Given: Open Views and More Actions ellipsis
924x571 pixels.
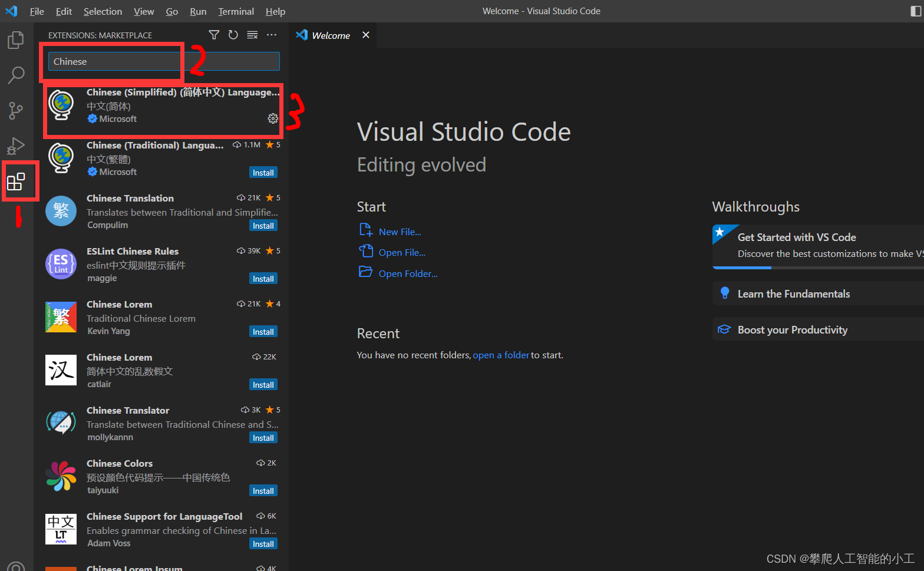Looking at the screenshot, I should (x=272, y=35).
